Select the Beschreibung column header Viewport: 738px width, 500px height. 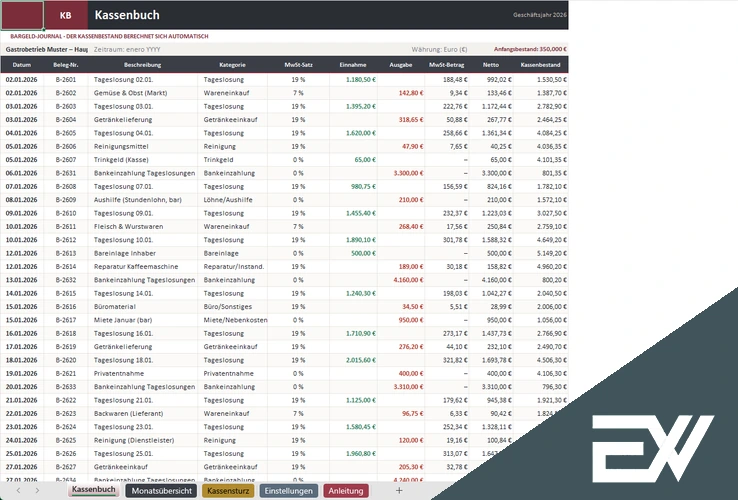143,65
